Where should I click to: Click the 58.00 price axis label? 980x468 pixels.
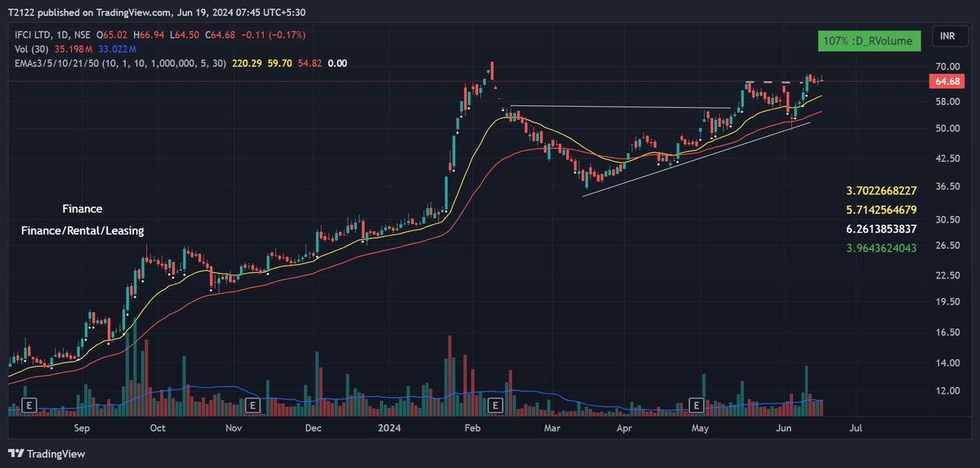point(947,102)
